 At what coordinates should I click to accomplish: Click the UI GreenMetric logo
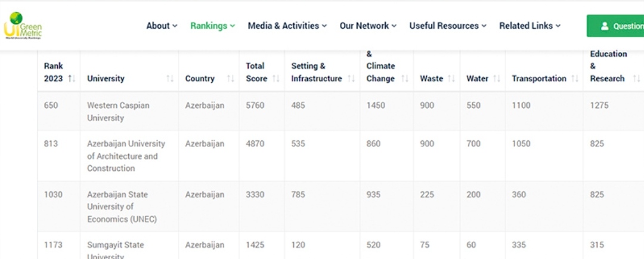pos(23,26)
